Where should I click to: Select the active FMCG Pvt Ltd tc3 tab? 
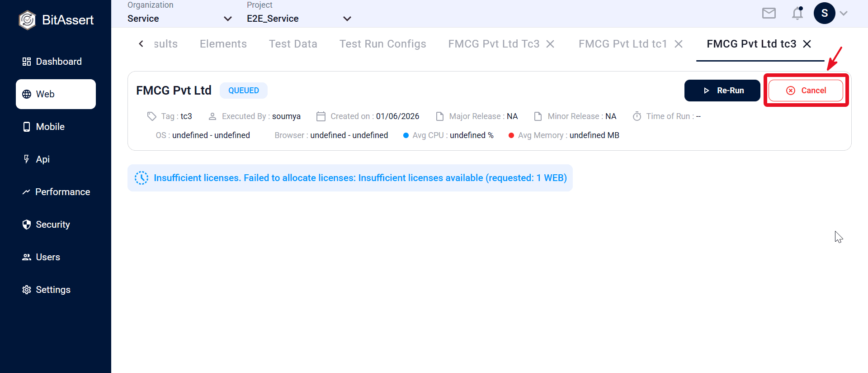pyautogui.click(x=751, y=44)
